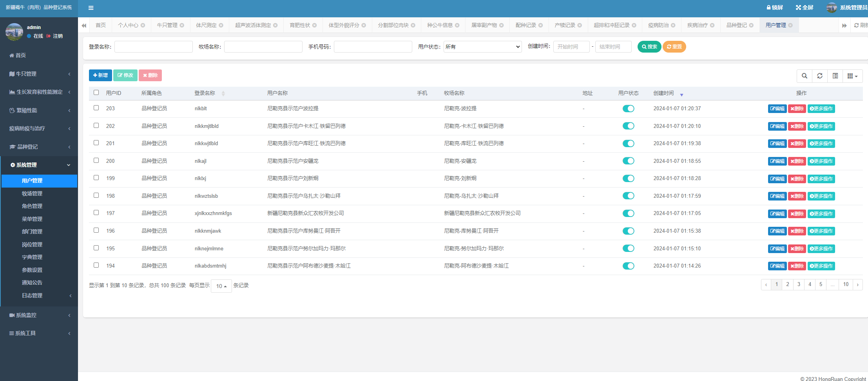Check the row for user ID 201

pos(96,143)
